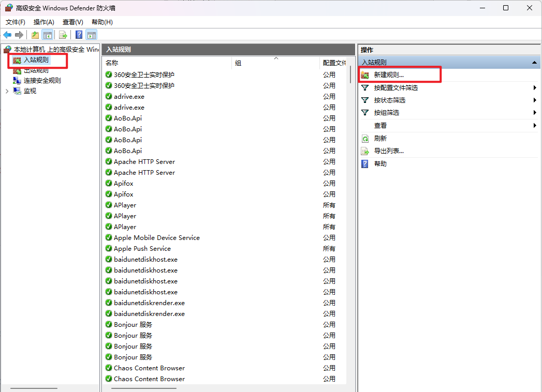Click 帮助 in the actions pane
This screenshot has height=392, width=542.
pyautogui.click(x=380, y=164)
